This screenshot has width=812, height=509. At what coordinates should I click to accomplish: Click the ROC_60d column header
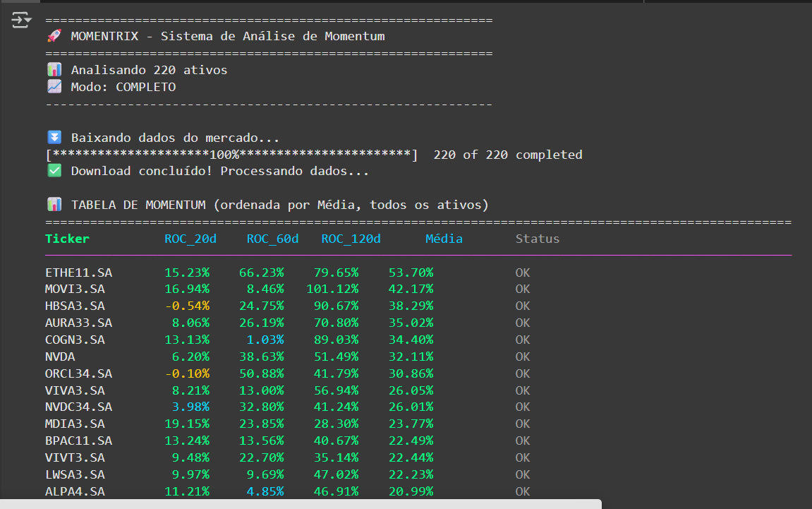point(272,239)
